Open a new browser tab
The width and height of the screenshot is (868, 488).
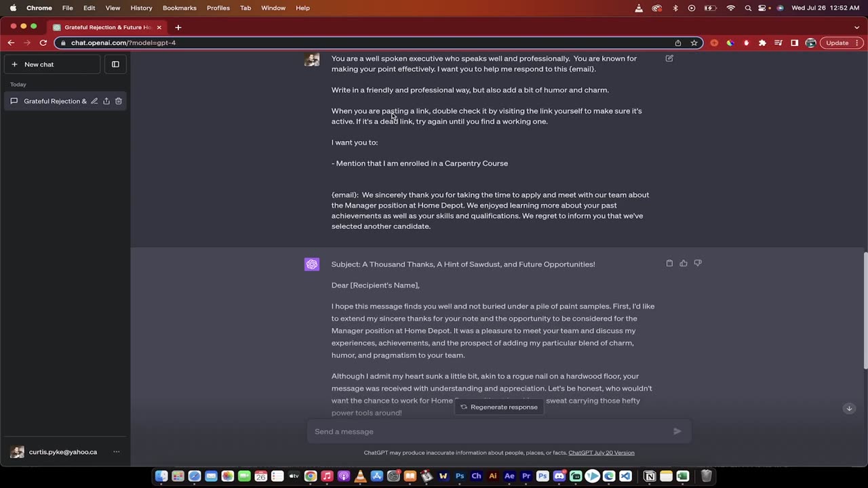[x=178, y=27]
